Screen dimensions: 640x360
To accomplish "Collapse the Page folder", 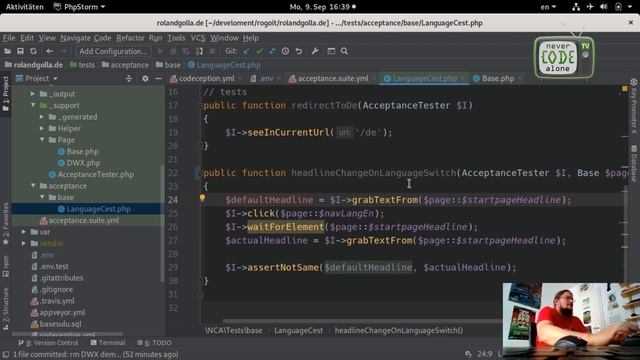I will tap(42, 140).
